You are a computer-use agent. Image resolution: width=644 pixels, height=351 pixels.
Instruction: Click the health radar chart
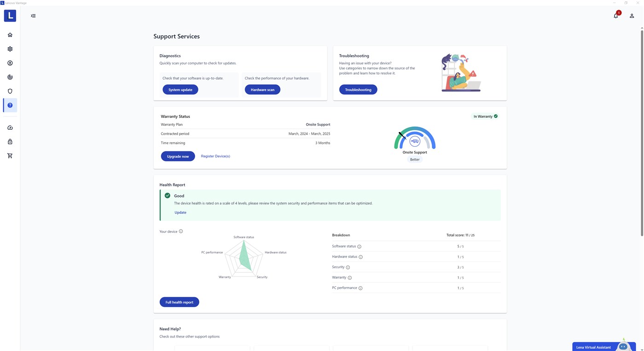(x=244, y=259)
